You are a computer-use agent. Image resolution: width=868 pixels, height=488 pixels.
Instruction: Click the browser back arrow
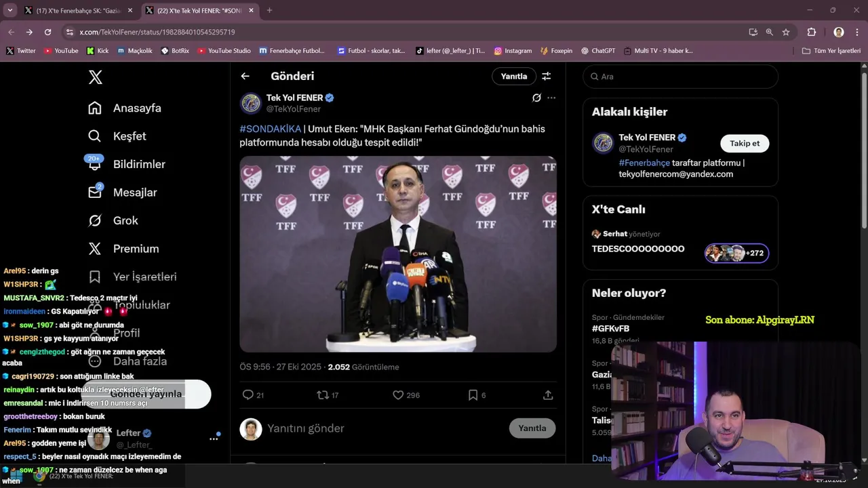(x=11, y=32)
